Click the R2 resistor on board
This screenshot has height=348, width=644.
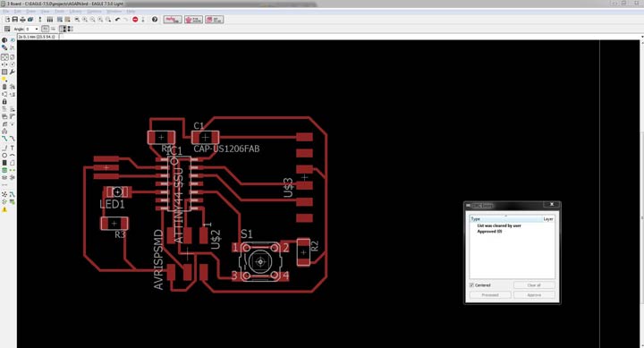pos(303,252)
